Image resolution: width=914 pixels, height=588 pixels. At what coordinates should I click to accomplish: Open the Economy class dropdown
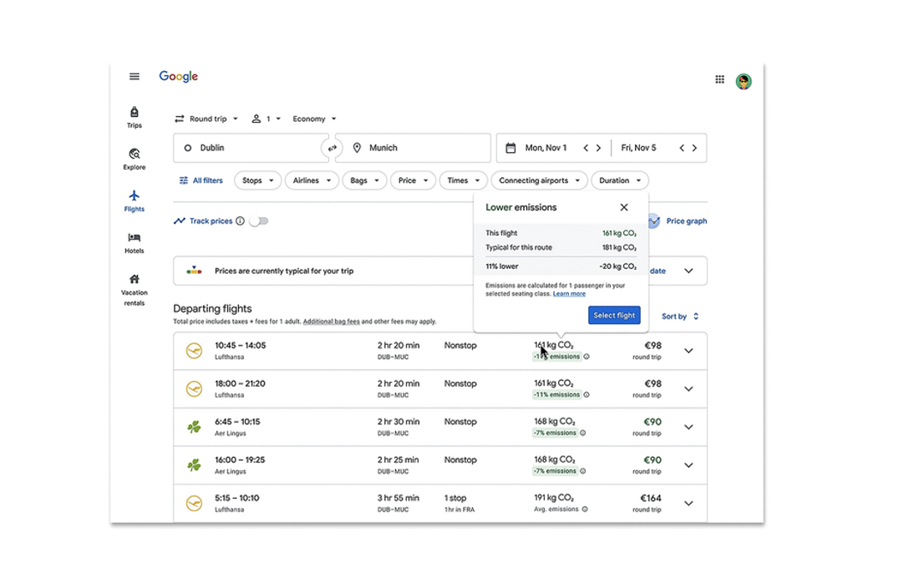[314, 119]
